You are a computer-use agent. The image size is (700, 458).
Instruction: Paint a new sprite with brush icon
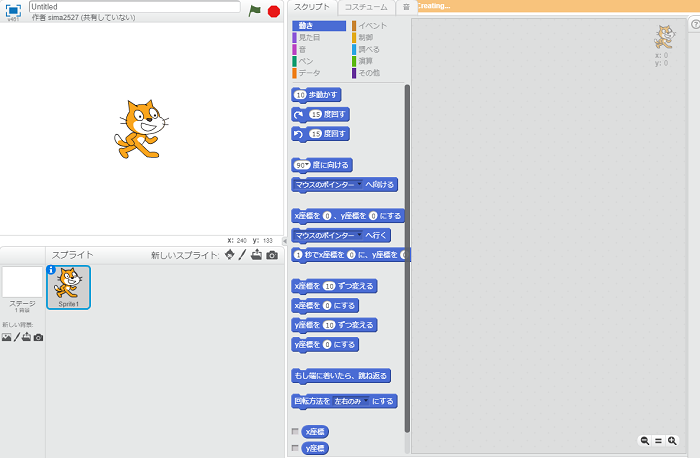[x=242, y=255]
